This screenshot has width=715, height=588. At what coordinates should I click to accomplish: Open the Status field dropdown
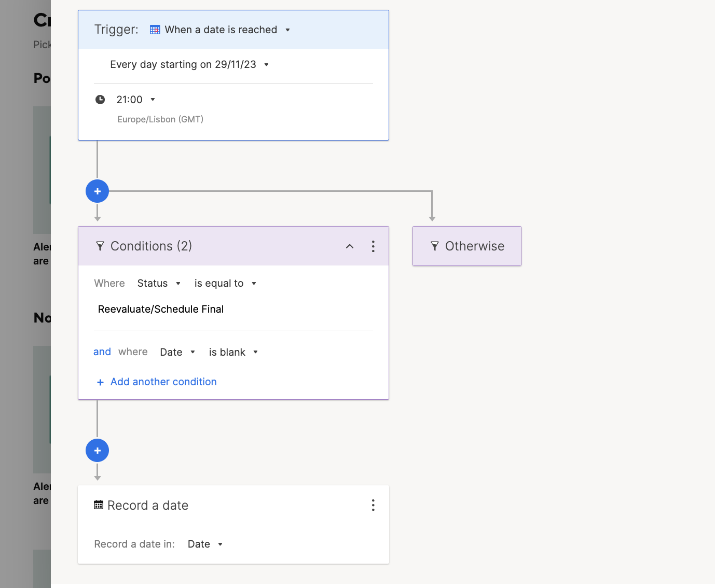(x=159, y=283)
